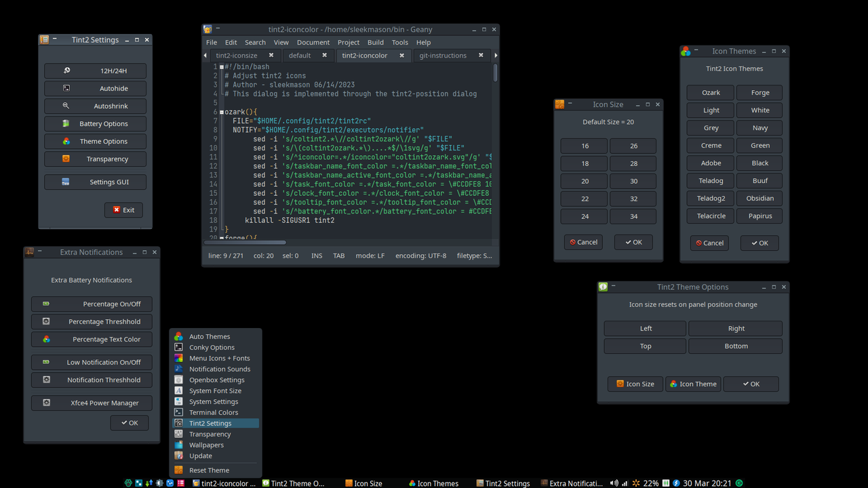Click the Autoshrink button
The image size is (868, 488).
click(x=95, y=106)
